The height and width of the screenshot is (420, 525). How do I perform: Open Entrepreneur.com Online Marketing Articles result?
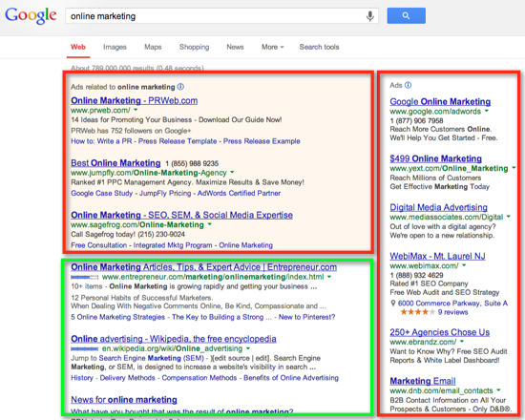204,267
